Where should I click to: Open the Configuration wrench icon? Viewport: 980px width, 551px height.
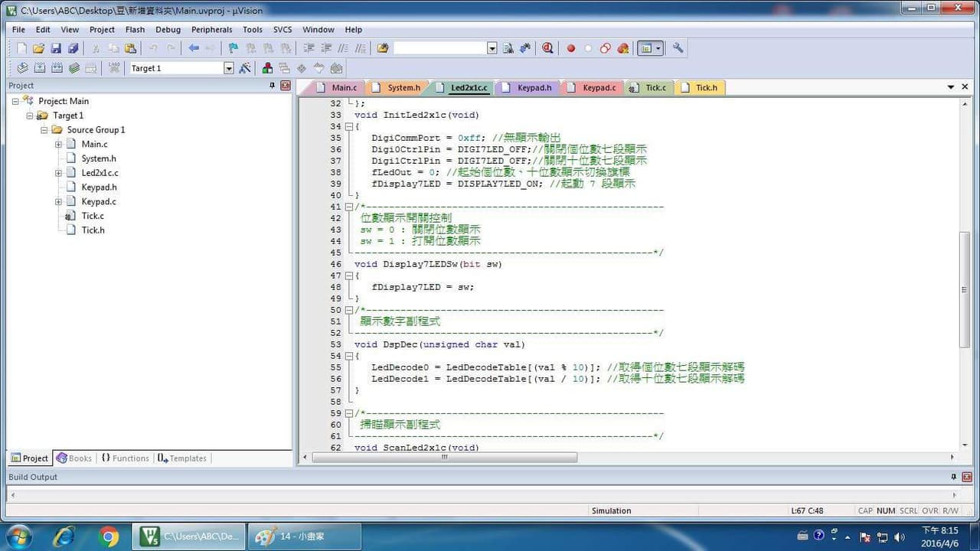coord(678,47)
